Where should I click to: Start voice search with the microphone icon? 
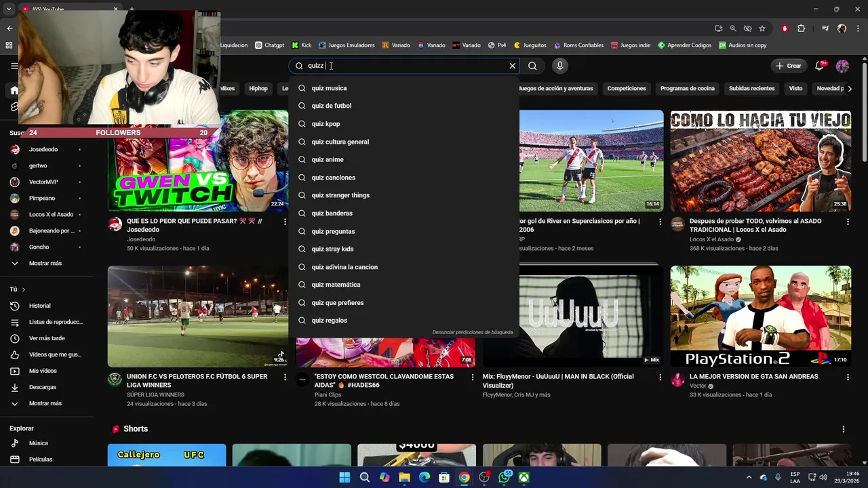559,66
